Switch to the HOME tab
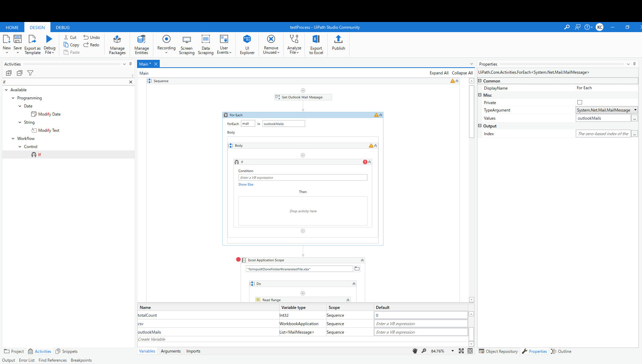This screenshot has width=642, height=364. coord(12,27)
